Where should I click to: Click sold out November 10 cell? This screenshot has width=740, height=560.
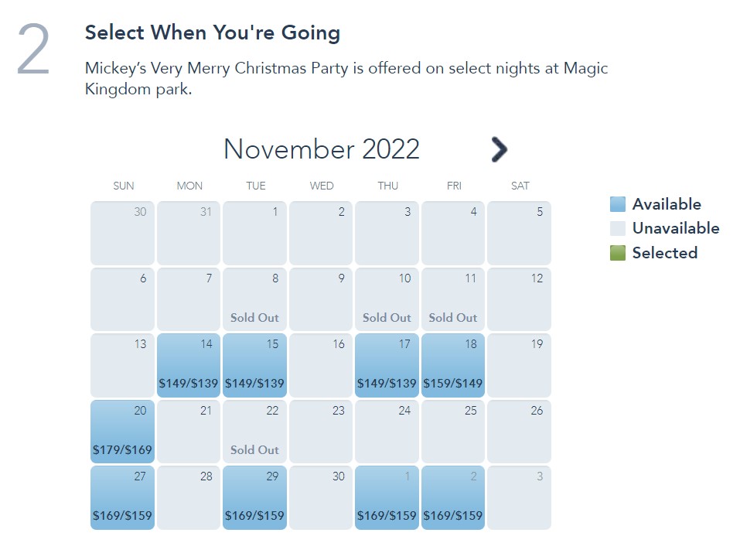[x=387, y=299]
